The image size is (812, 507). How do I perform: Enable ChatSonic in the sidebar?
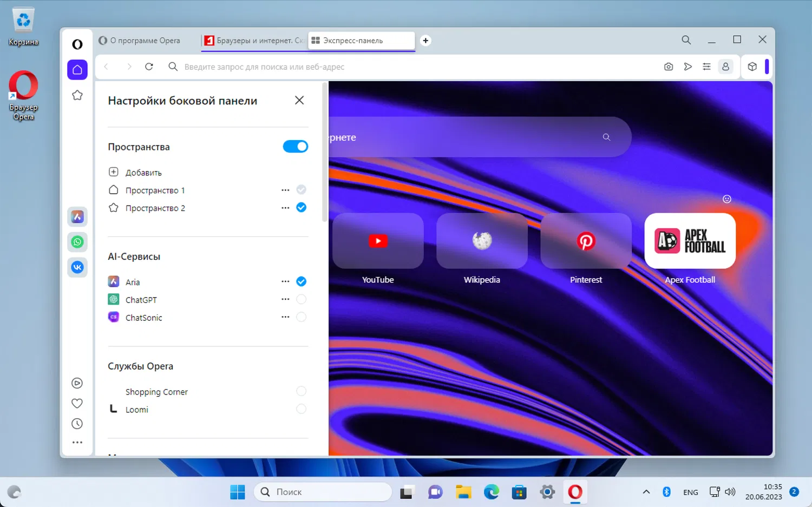click(302, 317)
